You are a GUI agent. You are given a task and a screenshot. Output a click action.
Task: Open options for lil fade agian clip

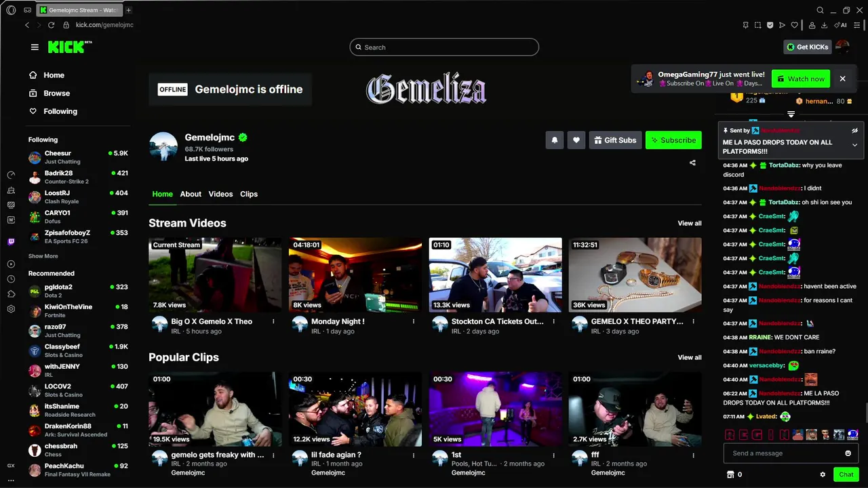point(414,455)
